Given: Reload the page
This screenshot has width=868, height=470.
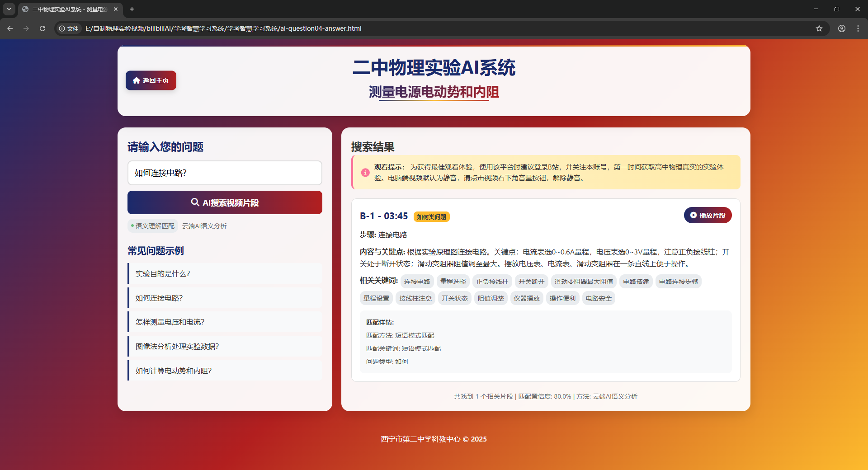Looking at the screenshot, I should [x=42, y=28].
